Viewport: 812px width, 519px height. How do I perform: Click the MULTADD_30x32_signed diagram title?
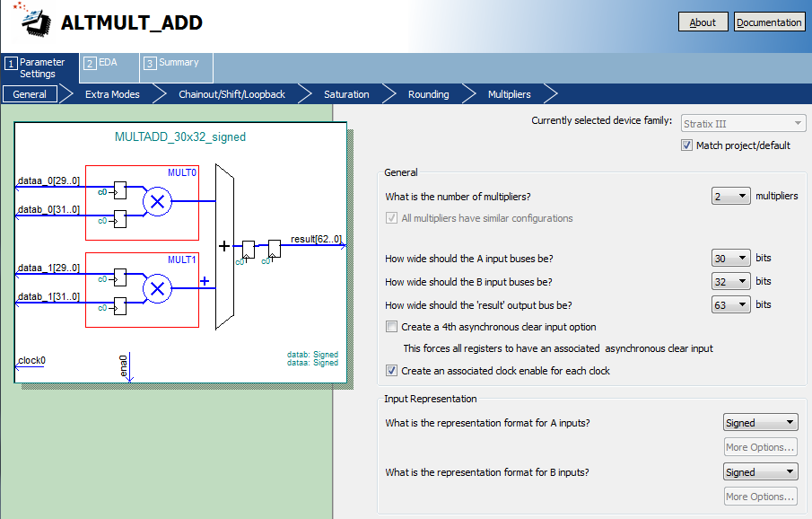(x=180, y=136)
